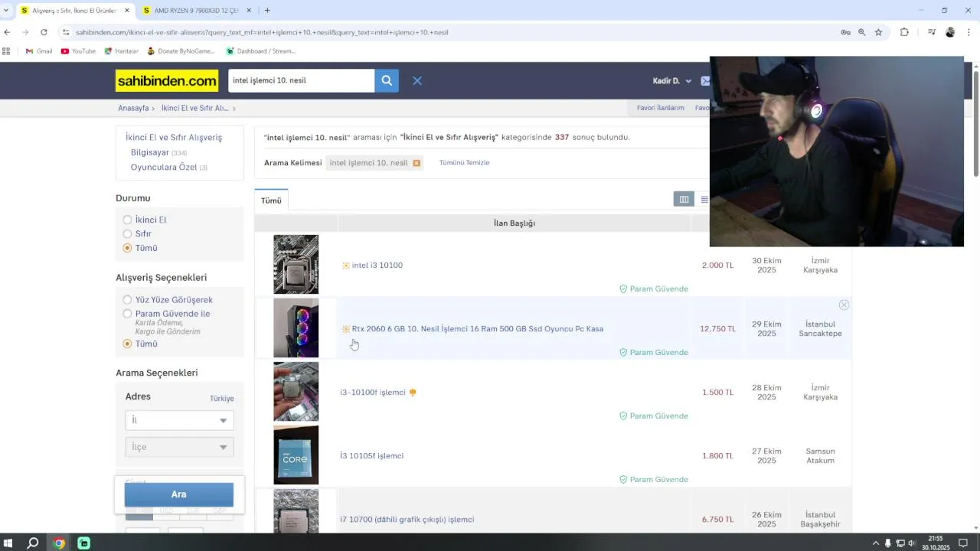Open Chrome apps grid in bookmarks bar
This screenshot has height=551, width=980.
6,51
